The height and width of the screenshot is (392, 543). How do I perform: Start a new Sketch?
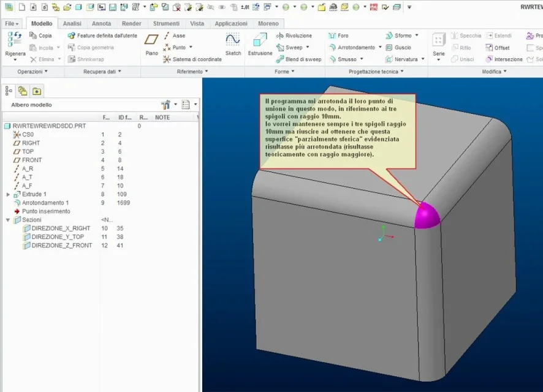pyautogui.click(x=233, y=41)
